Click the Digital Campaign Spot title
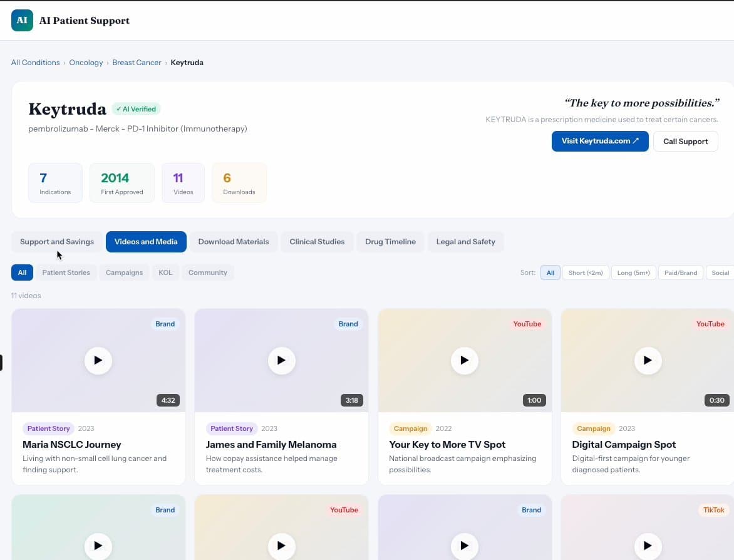Image resolution: width=734 pixels, height=560 pixels. (624, 444)
